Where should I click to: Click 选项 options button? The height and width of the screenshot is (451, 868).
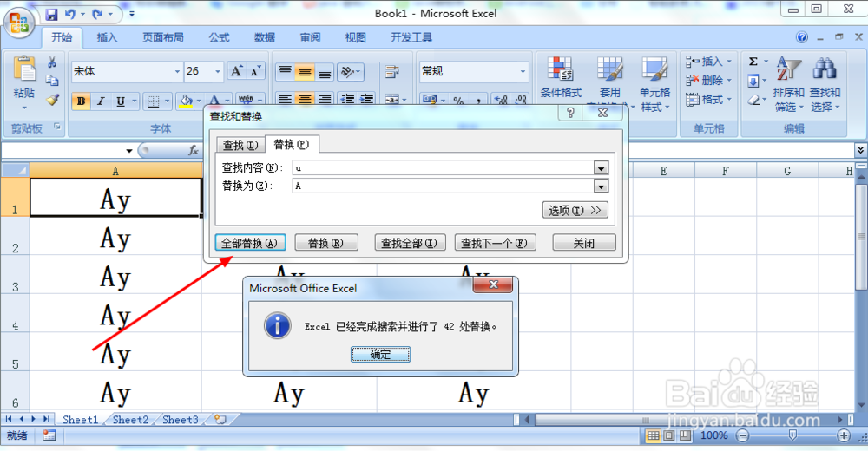[x=575, y=210]
